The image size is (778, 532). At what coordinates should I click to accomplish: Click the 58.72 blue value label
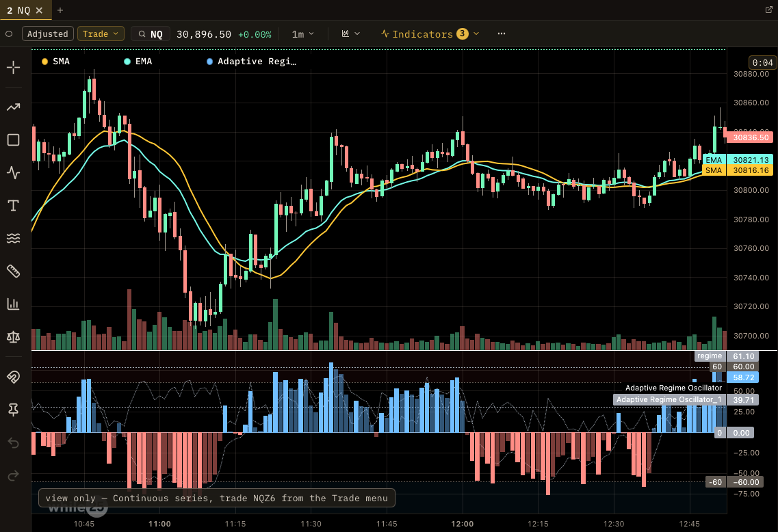(x=743, y=377)
